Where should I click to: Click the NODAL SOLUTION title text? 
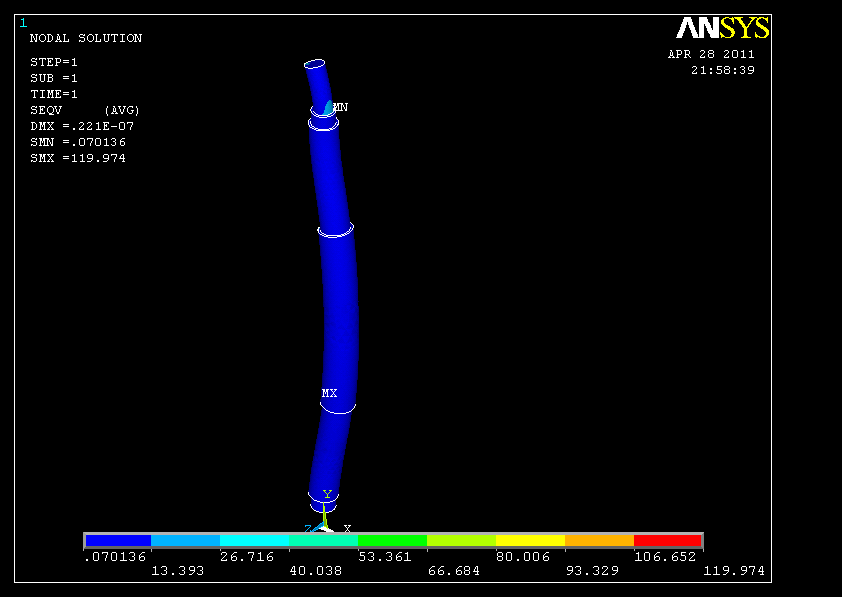(x=86, y=38)
